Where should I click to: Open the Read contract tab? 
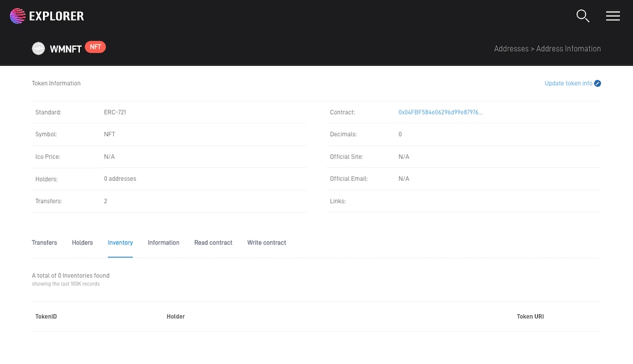(x=213, y=242)
